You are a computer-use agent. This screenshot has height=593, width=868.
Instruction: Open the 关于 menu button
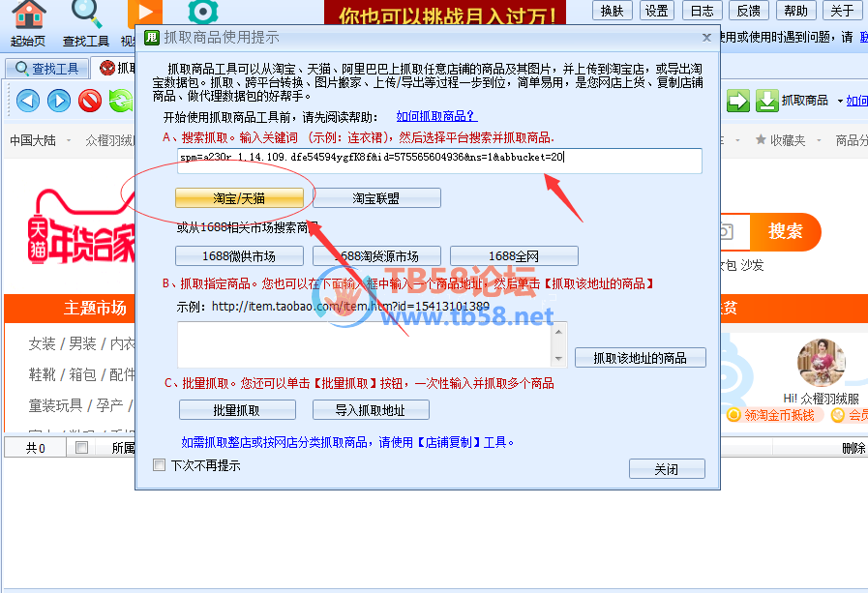(x=842, y=11)
